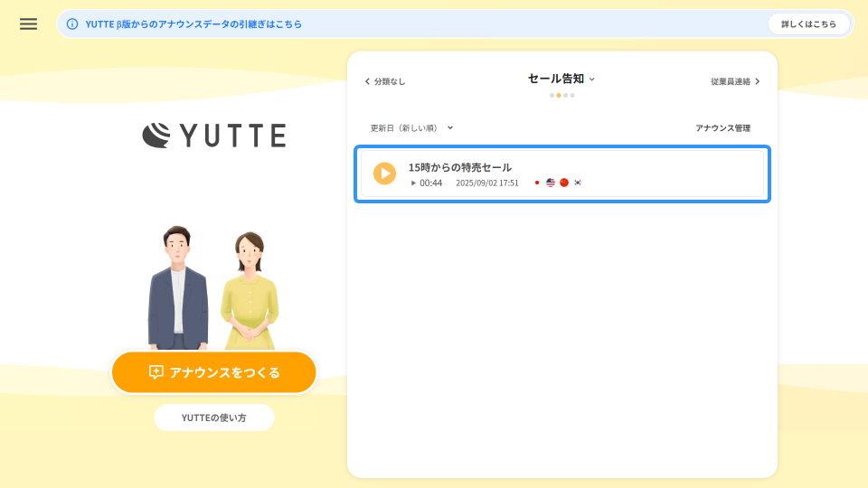Open YUTTEの使い方 guide
The image size is (868, 488).
214,418
